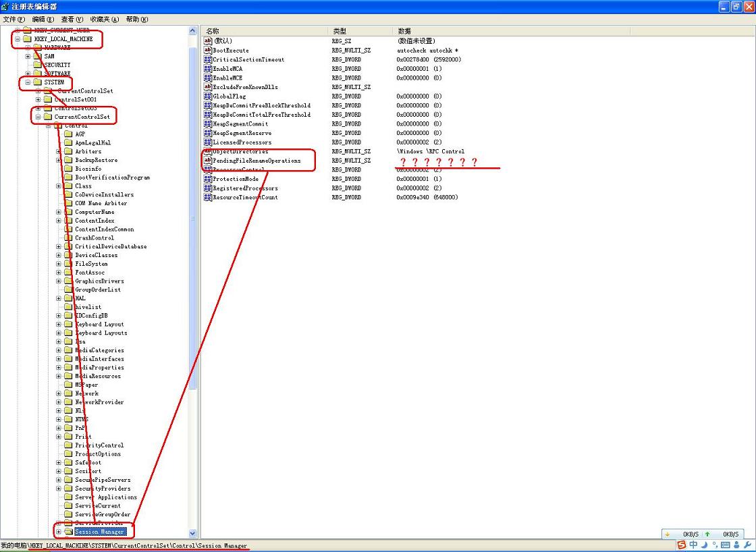Open the 文件 (File) menu

[14, 20]
